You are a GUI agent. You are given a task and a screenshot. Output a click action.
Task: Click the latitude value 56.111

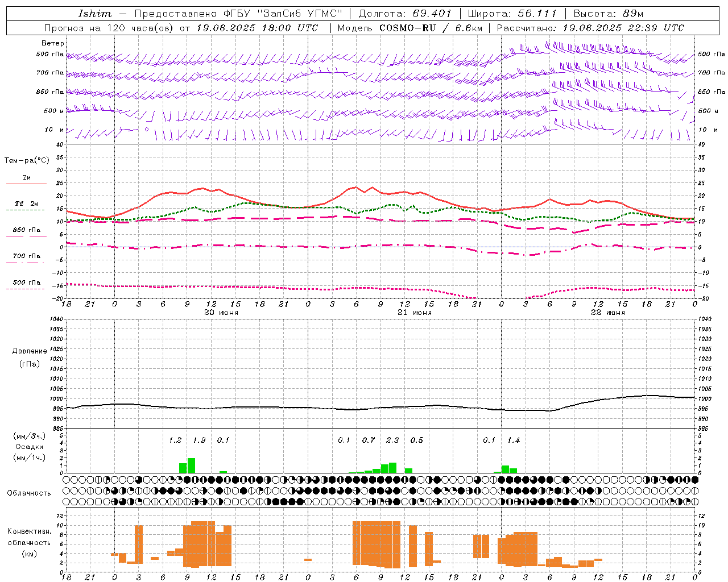537,14
